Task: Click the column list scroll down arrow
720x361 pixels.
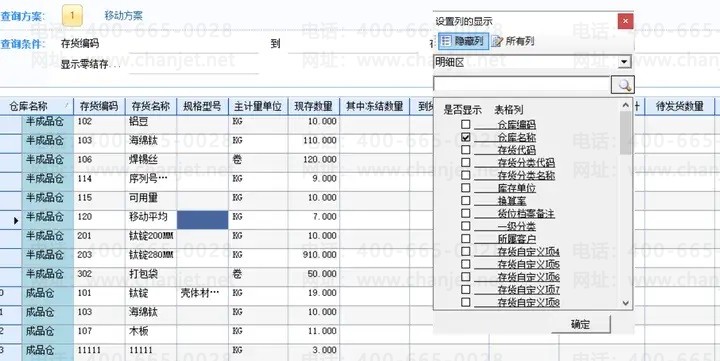Action: 625,303
